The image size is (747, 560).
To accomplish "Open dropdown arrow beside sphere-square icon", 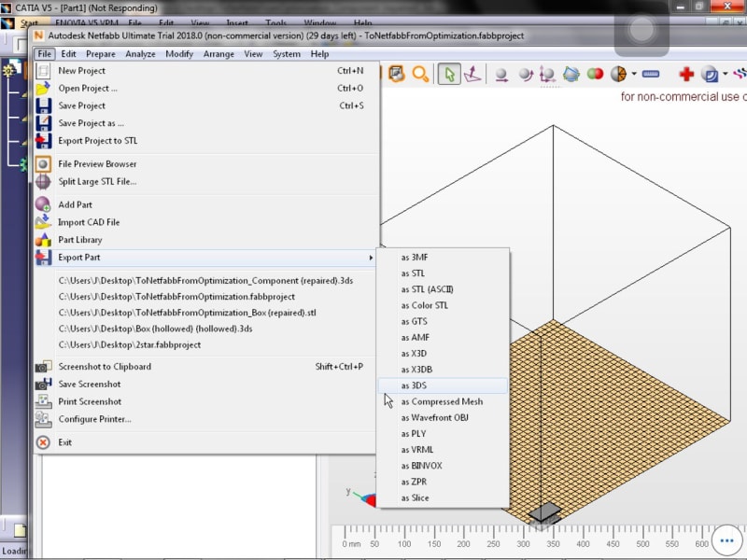I will click(x=725, y=74).
